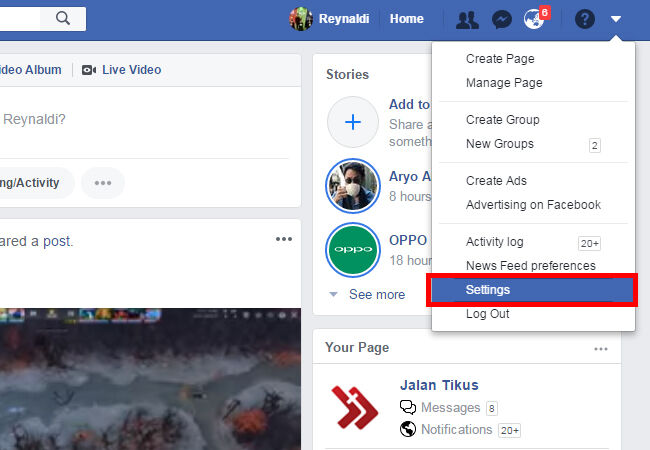Go to Reynaldi profile name link
650x450 pixels.
tap(344, 19)
